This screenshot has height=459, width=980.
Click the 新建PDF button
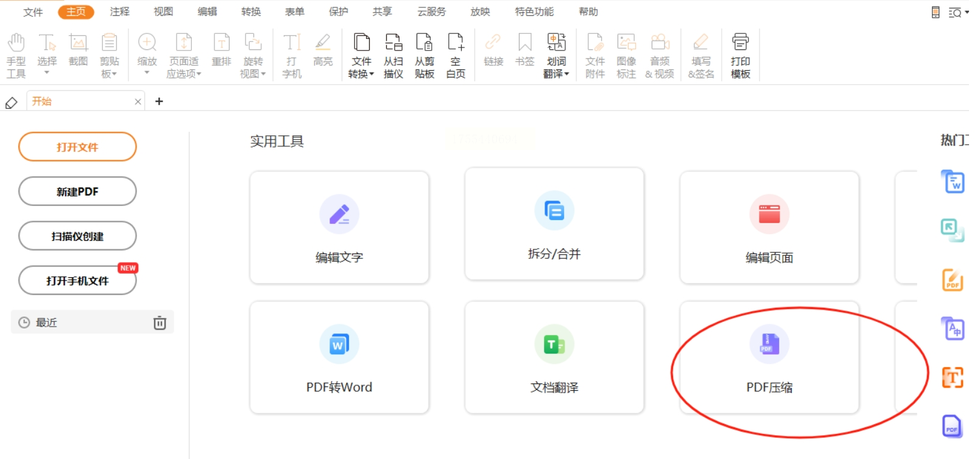77,191
